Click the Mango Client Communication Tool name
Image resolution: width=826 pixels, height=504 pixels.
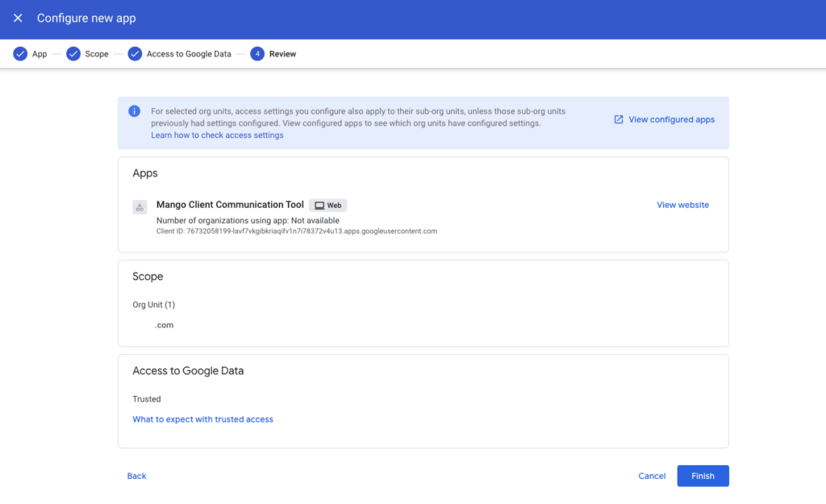coord(230,205)
